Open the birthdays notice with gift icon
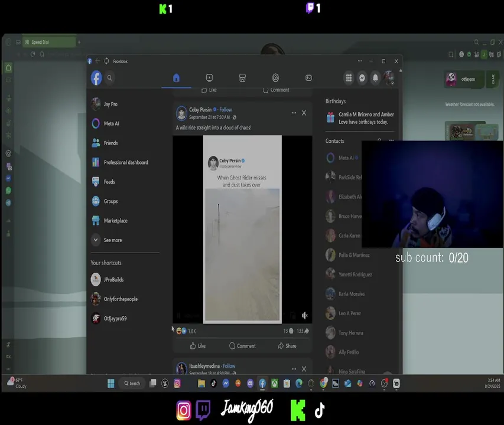The image size is (504, 425). [360, 118]
